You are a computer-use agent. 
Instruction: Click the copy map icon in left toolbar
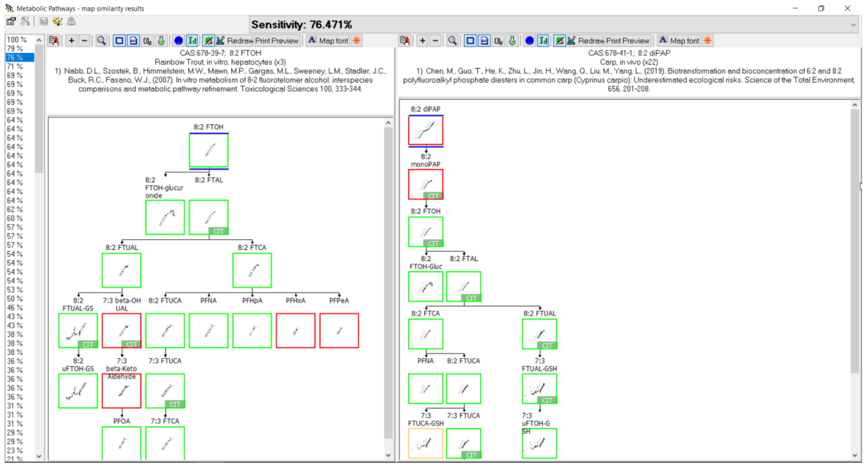pyautogui.click(x=54, y=41)
